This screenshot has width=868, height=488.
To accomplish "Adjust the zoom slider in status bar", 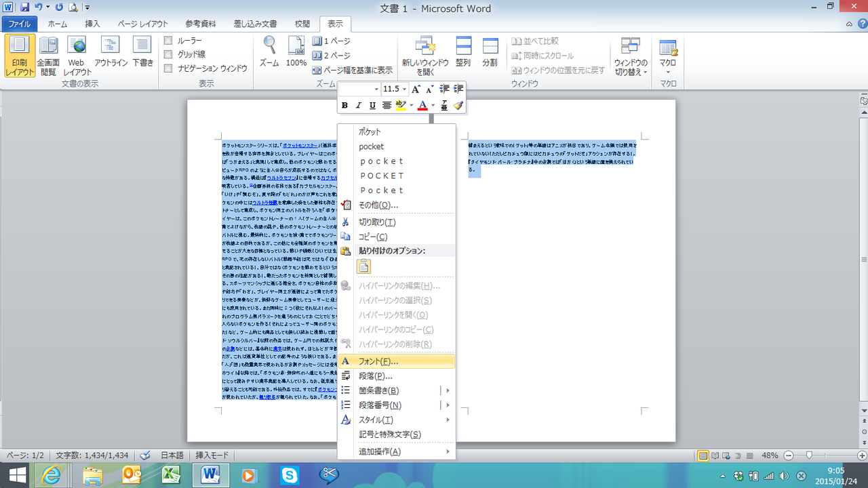I will (809, 456).
